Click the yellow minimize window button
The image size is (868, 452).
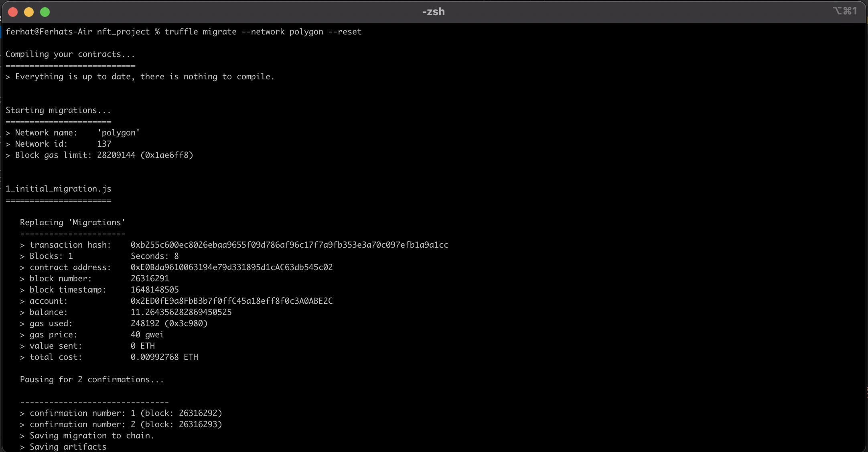point(29,12)
